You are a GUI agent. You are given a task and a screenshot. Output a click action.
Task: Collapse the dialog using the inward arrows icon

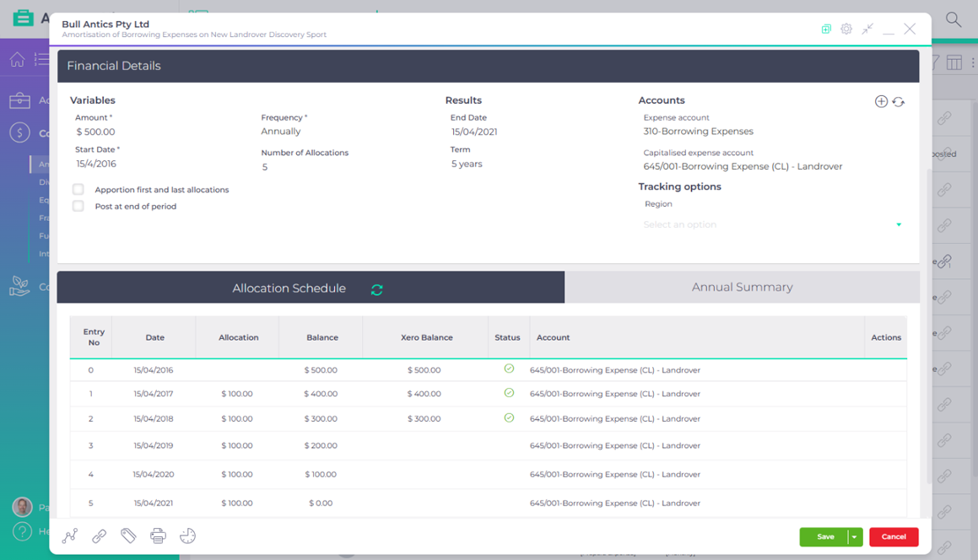click(x=867, y=28)
